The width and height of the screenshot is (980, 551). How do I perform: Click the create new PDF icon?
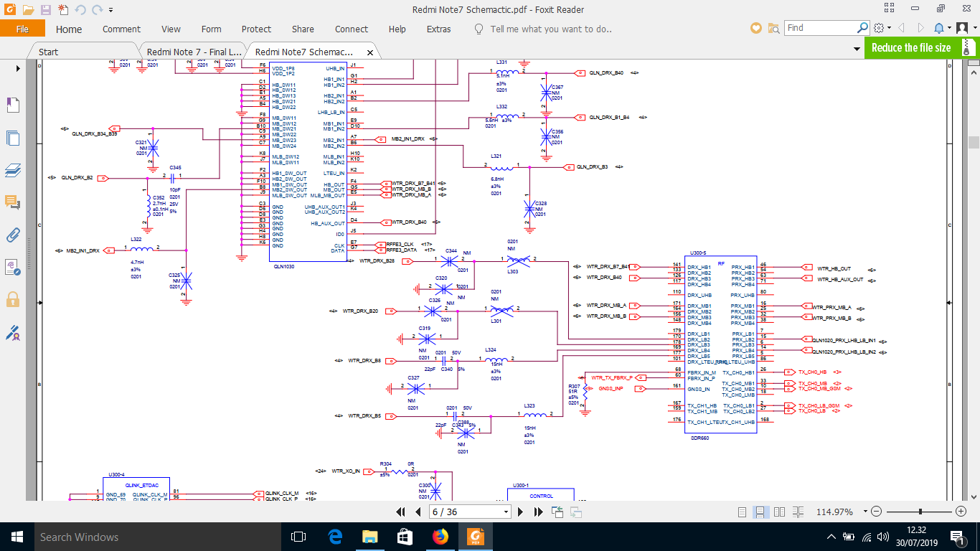[x=63, y=10]
